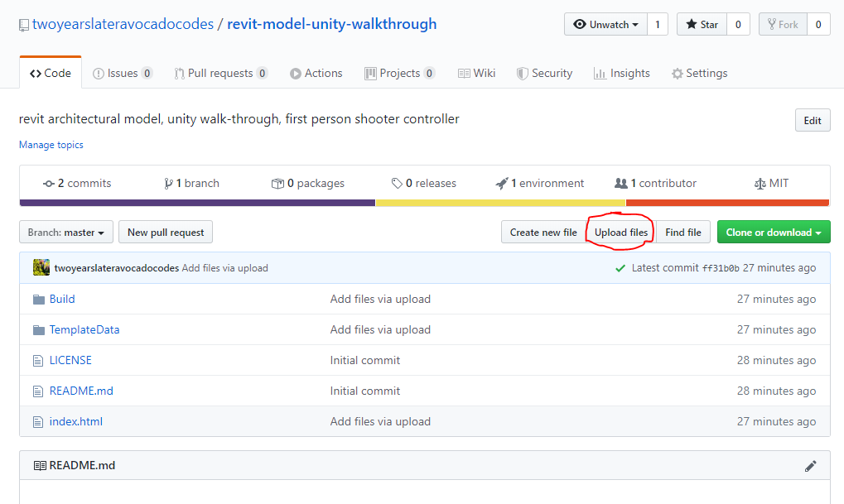
Task: Click the commit history icon next to commits
Action: [48, 184]
